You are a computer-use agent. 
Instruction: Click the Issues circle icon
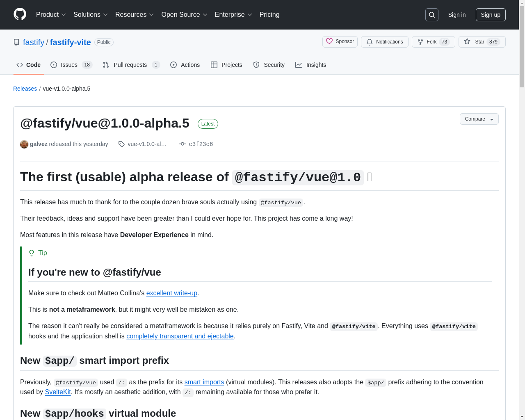(x=54, y=65)
